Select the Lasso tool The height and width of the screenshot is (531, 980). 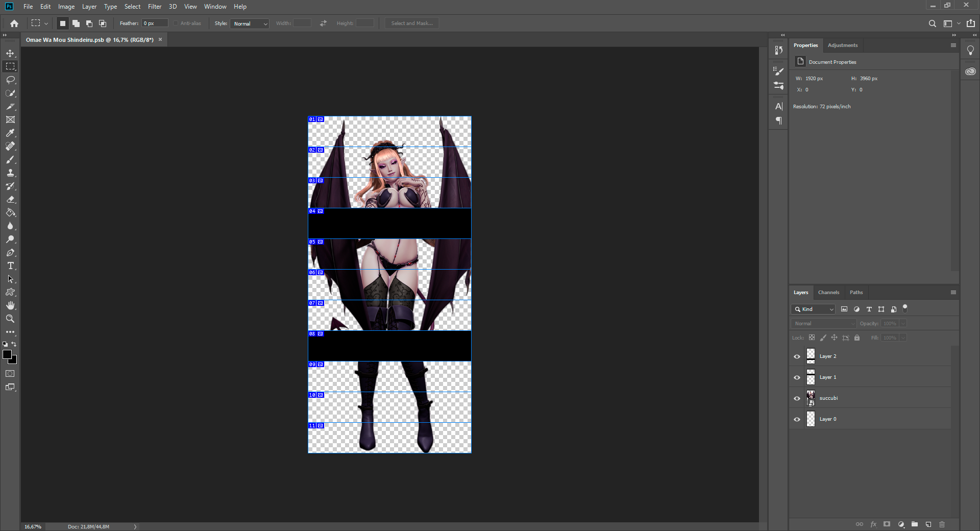(10, 80)
